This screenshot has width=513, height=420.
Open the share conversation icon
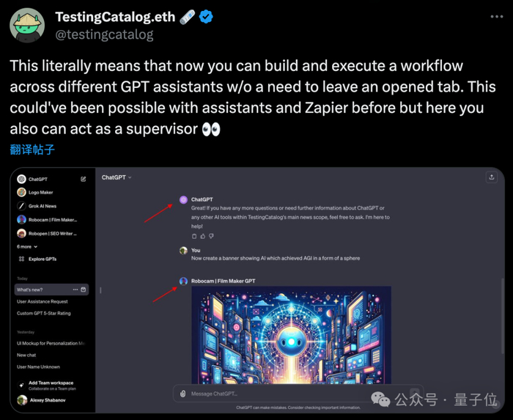pyautogui.click(x=491, y=177)
